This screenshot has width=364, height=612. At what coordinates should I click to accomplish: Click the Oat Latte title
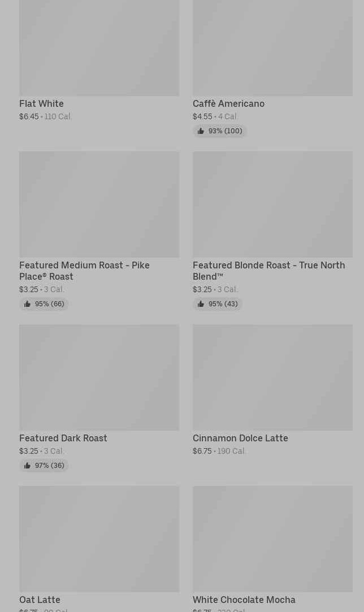(x=40, y=600)
